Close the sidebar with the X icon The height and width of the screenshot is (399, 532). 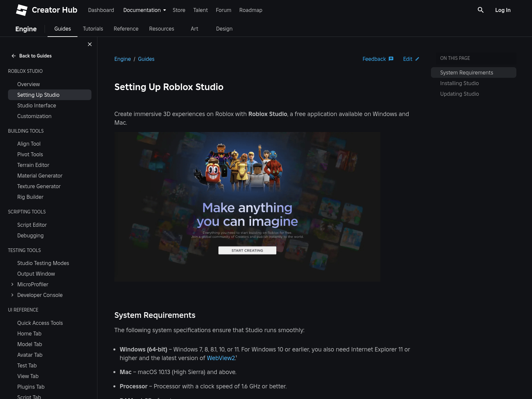[x=90, y=44]
